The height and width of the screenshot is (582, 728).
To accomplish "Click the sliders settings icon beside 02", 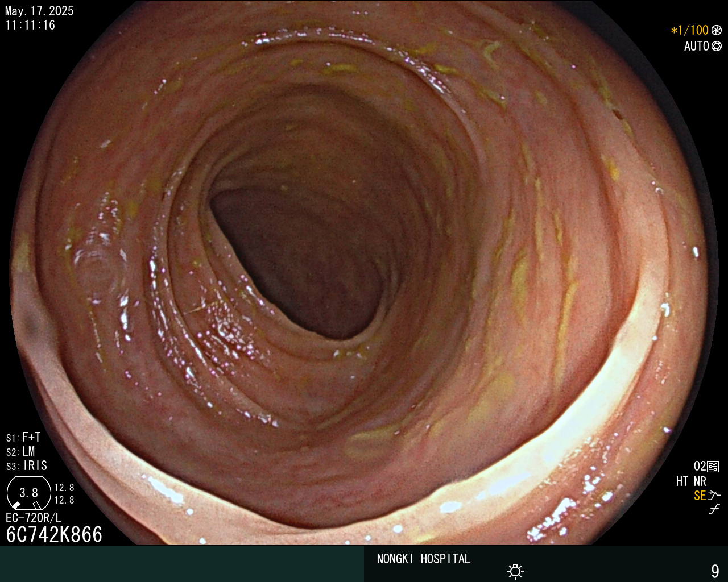I will click(713, 467).
